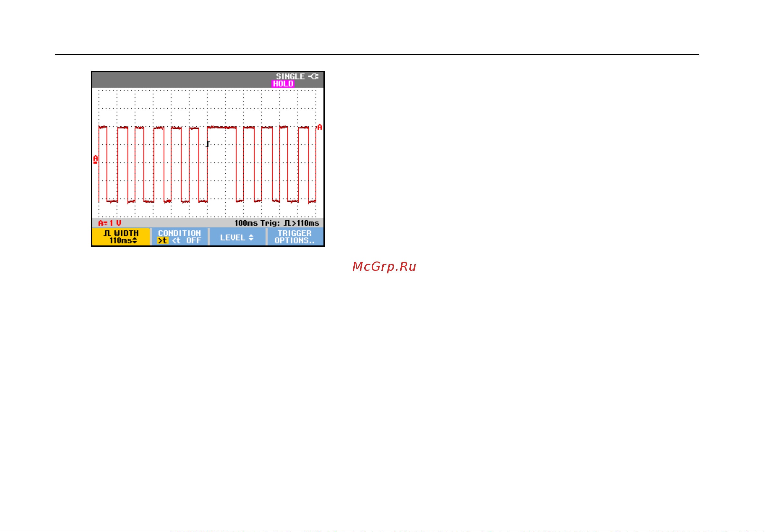The width and height of the screenshot is (765, 532).
Task: Click the CONDITION softkey label
Action: (x=180, y=233)
